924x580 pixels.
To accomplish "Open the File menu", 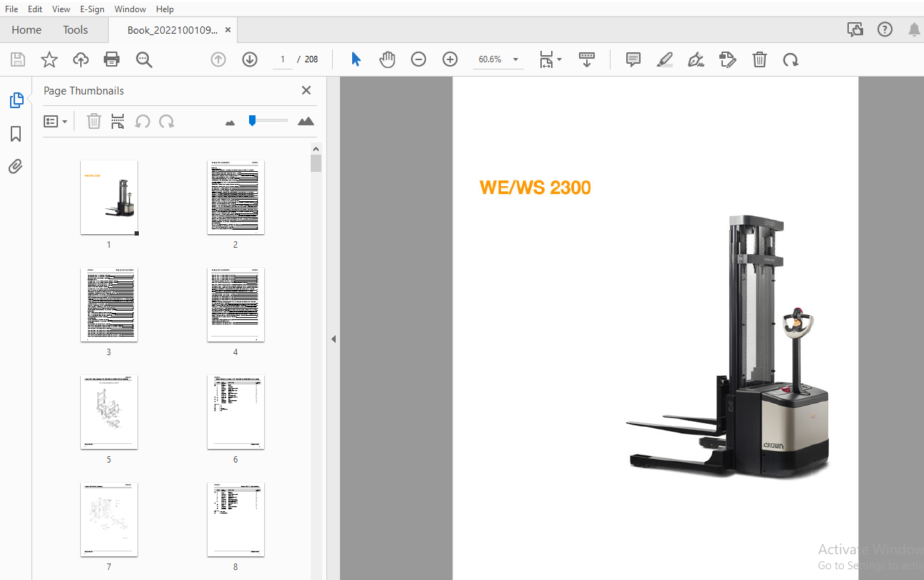I will click(11, 9).
